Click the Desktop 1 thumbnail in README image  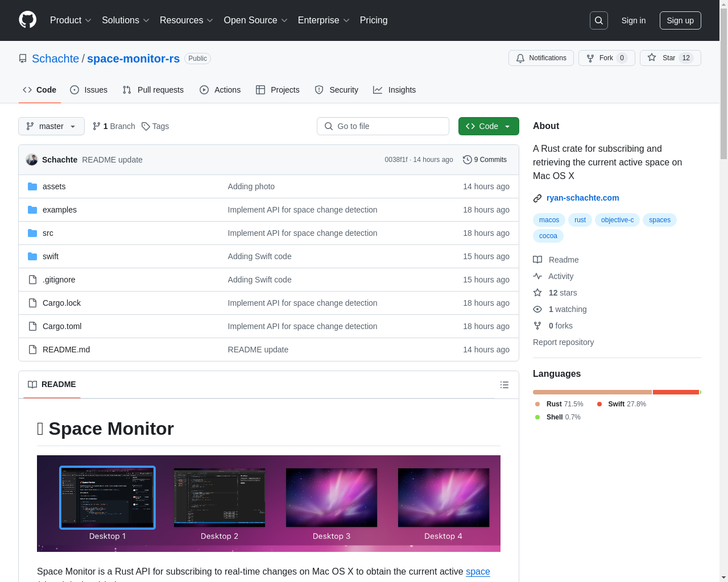pyautogui.click(x=107, y=497)
